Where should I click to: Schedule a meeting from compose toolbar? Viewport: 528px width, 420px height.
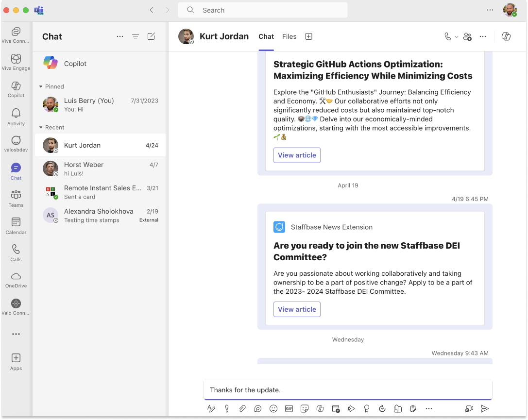[x=336, y=408]
